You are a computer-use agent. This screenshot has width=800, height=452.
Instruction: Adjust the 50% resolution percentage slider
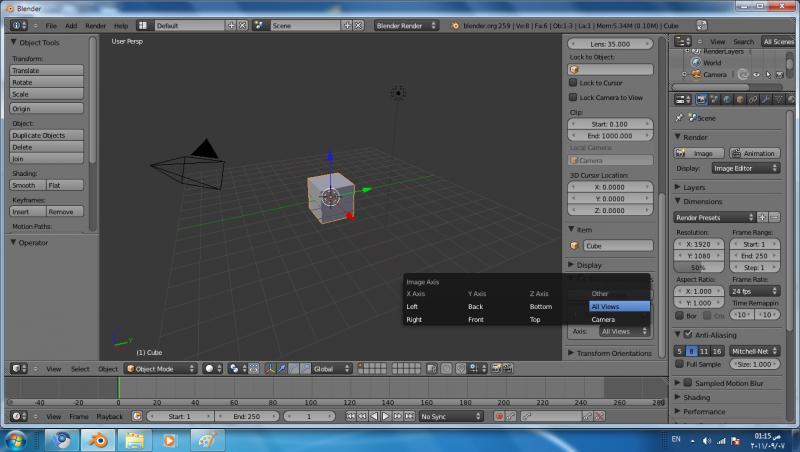click(698, 267)
